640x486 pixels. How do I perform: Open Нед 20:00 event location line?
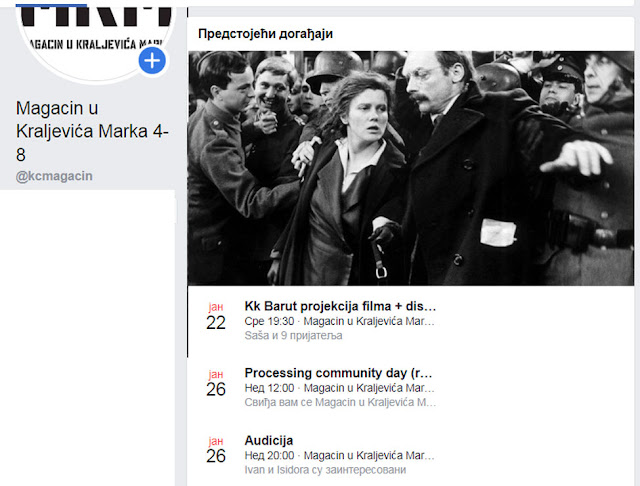click(x=340, y=455)
